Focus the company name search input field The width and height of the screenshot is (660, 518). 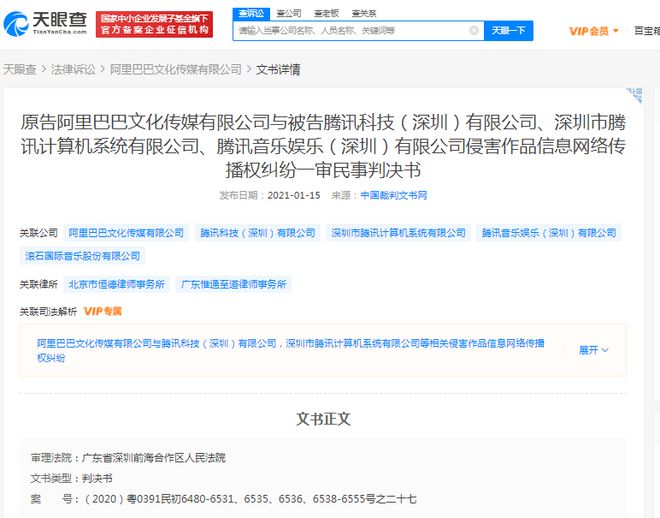[x=350, y=31]
